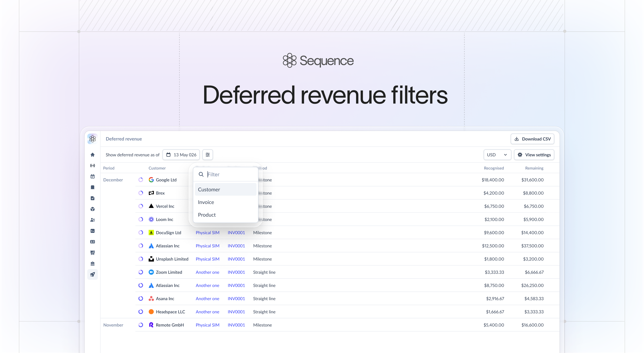
Task: Select Product in the filter menu
Action: (x=225, y=215)
